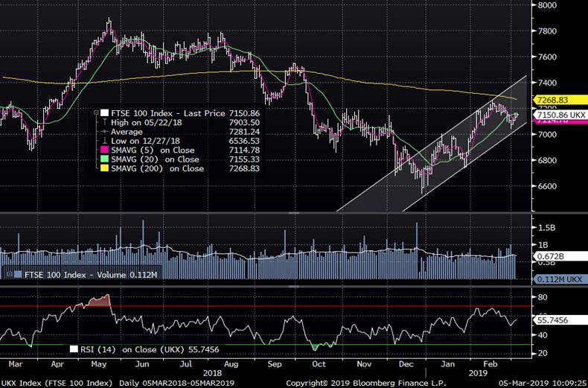
Task: Click the 0.112M UKX volume axis tag
Action: coord(560,279)
